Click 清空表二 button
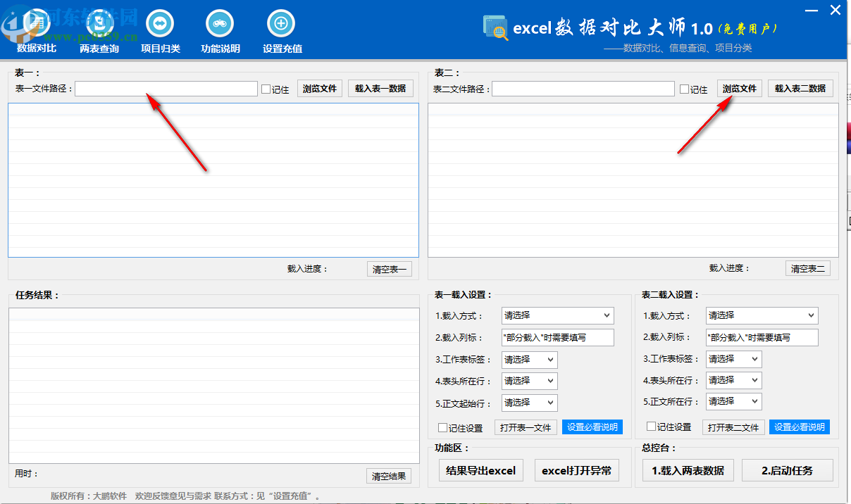 pyautogui.click(x=808, y=269)
